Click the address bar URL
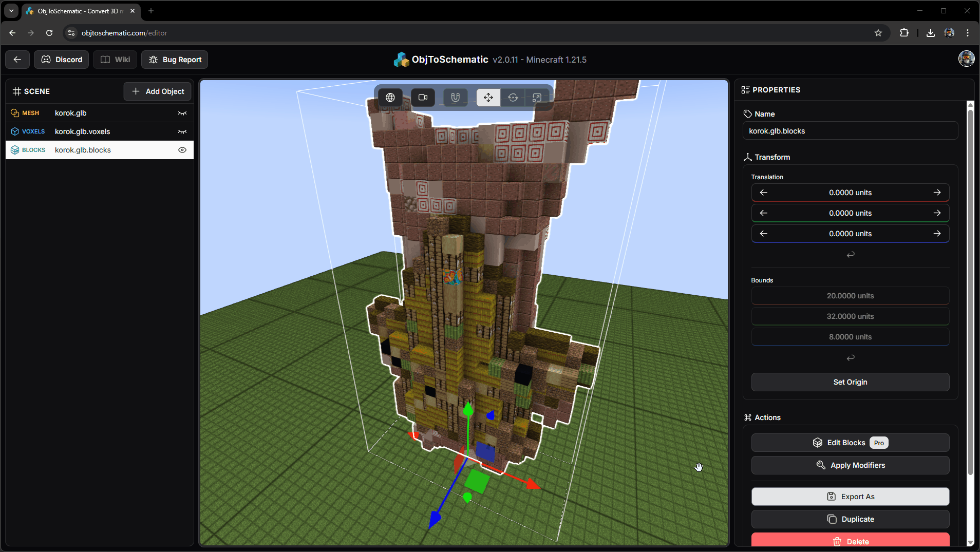 [124, 33]
